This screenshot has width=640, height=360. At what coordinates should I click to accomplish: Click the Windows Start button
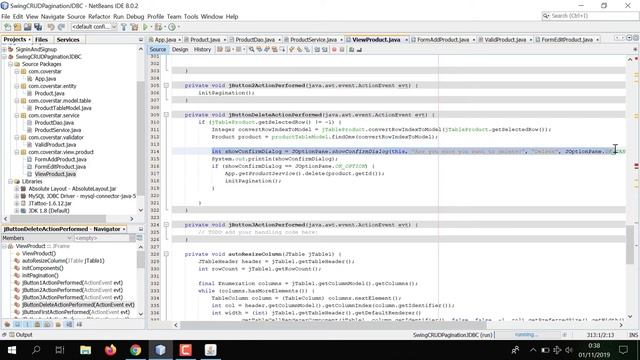point(12,350)
